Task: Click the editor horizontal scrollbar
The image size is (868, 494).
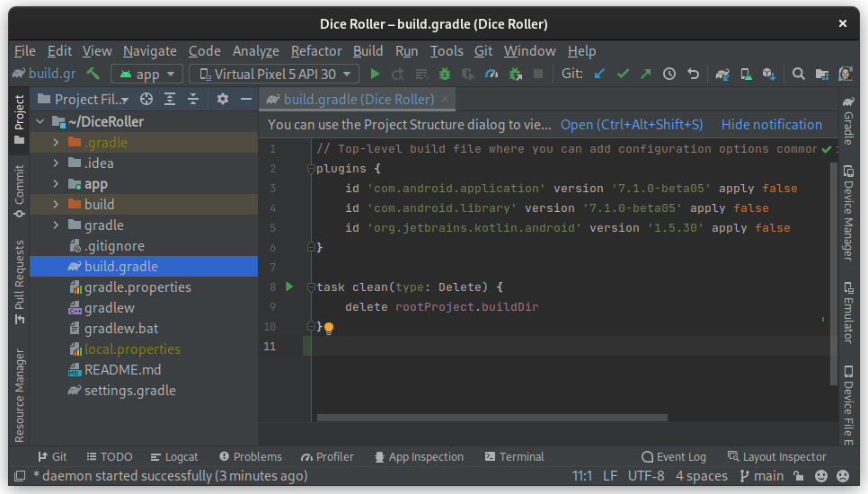Action: point(492,418)
